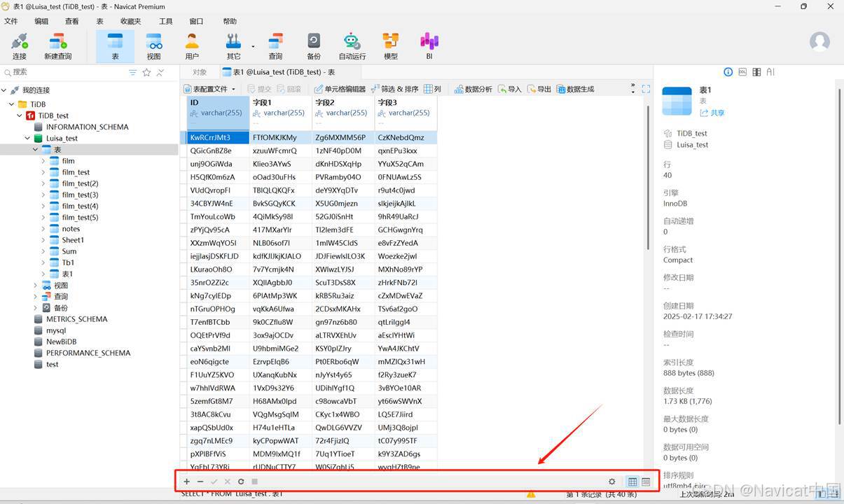Viewport: 844px width, 504px height.
Task: Select the Sheet1 table in tree
Action: click(73, 240)
